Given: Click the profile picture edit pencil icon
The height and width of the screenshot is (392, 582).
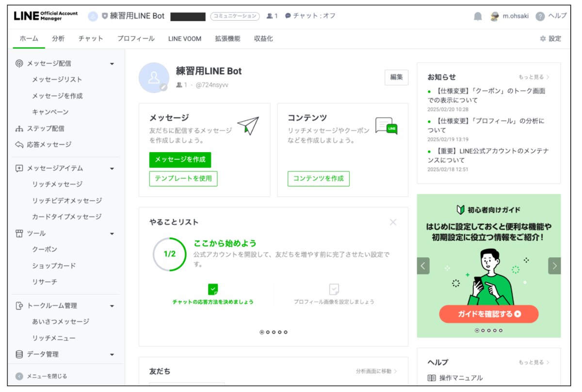Looking at the screenshot, I should tap(164, 88).
